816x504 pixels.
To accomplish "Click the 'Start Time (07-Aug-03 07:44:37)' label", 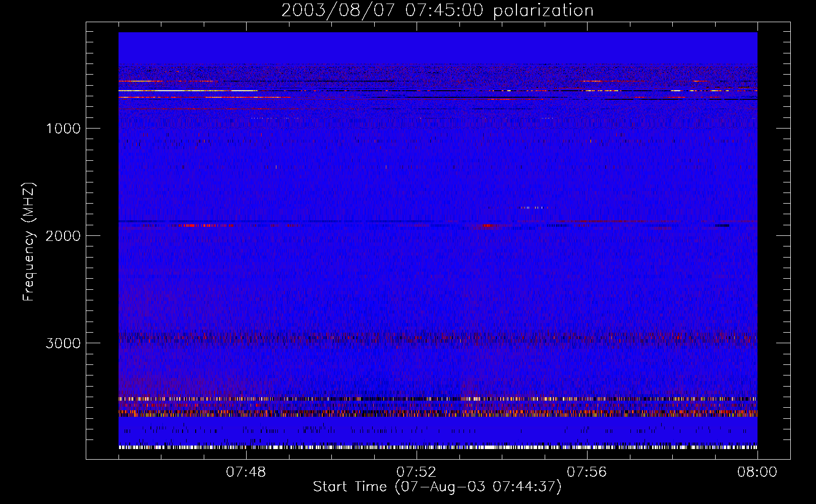I will [437, 487].
